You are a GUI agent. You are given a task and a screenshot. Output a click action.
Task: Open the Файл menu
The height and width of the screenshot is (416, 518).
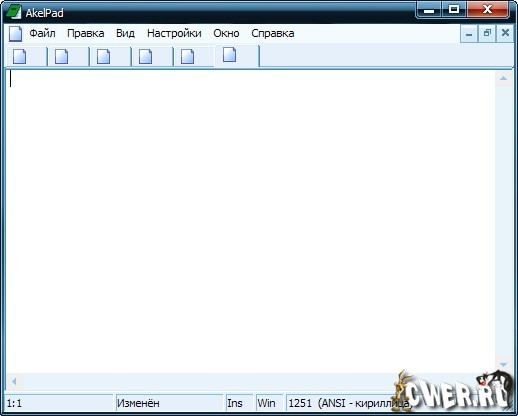point(42,33)
